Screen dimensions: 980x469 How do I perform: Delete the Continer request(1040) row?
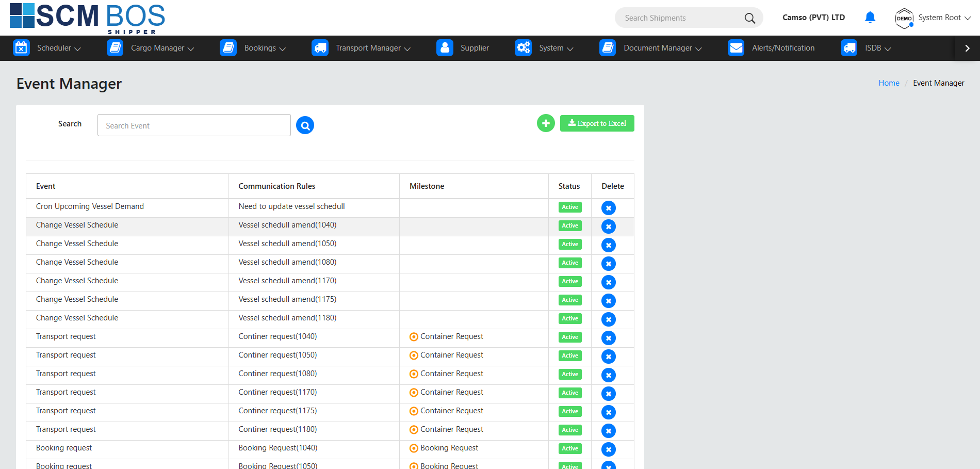pos(609,338)
